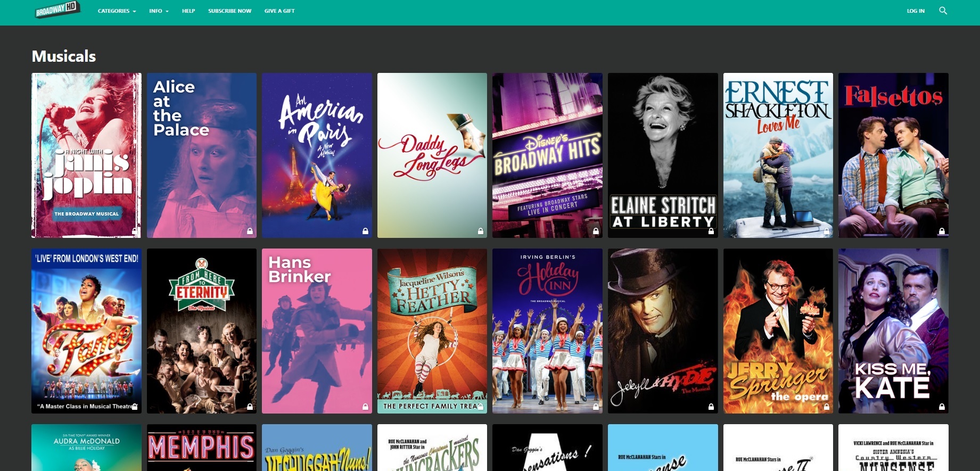Viewport: 980px width, 471px height.
Task: Click lock icon on Elaine Stritch at Liberty
Action: click(x=711, y=232)
